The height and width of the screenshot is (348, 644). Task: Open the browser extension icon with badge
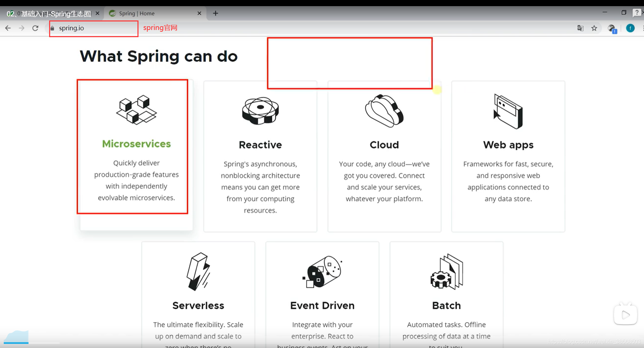(x=612, y=29)
